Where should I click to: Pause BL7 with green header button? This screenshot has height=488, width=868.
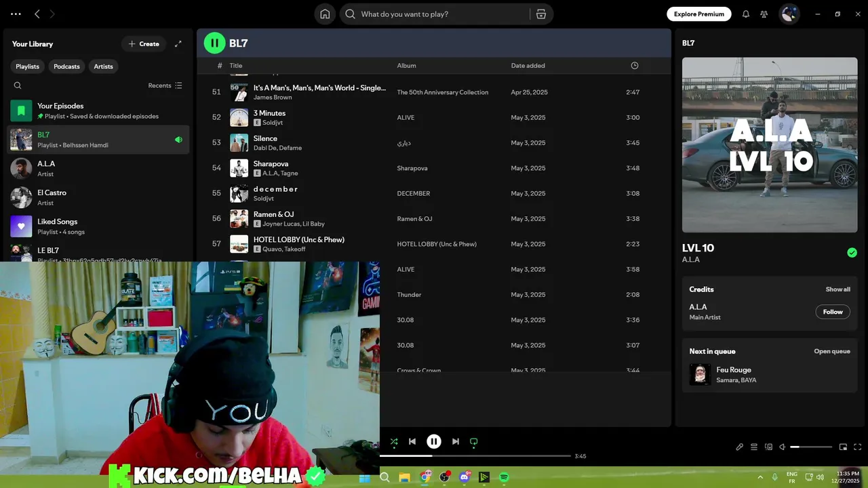point(214,43)
